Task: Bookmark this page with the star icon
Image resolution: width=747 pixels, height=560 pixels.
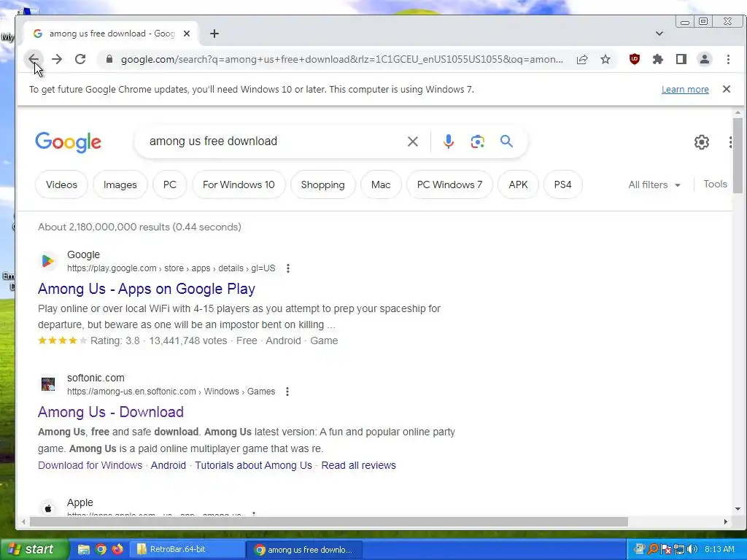Action: coord(605,59)
